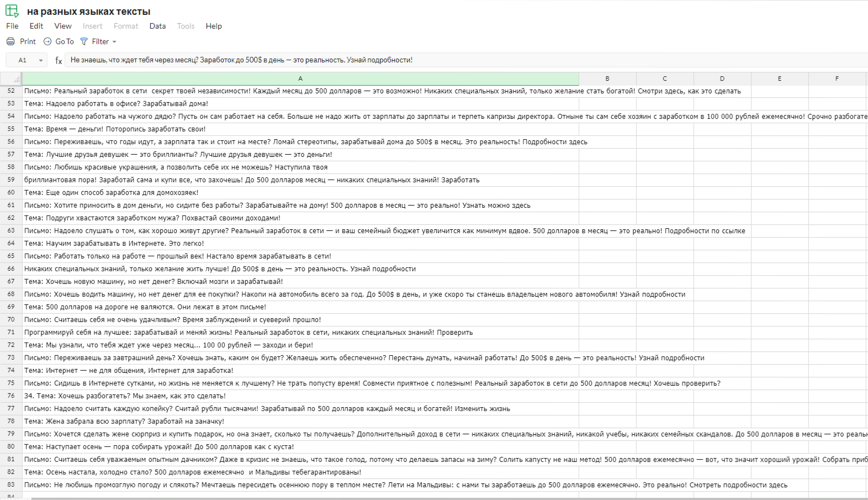
Task: Click the Go To button label
Action: coord(65,41)
